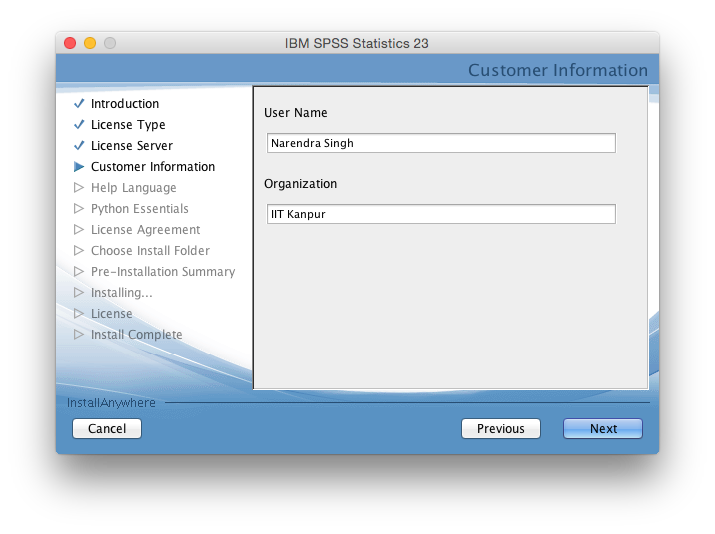Click the arrow icon beside Install Complete
The height and width of the screenshot is (534, 715).
tap(79, 335)
